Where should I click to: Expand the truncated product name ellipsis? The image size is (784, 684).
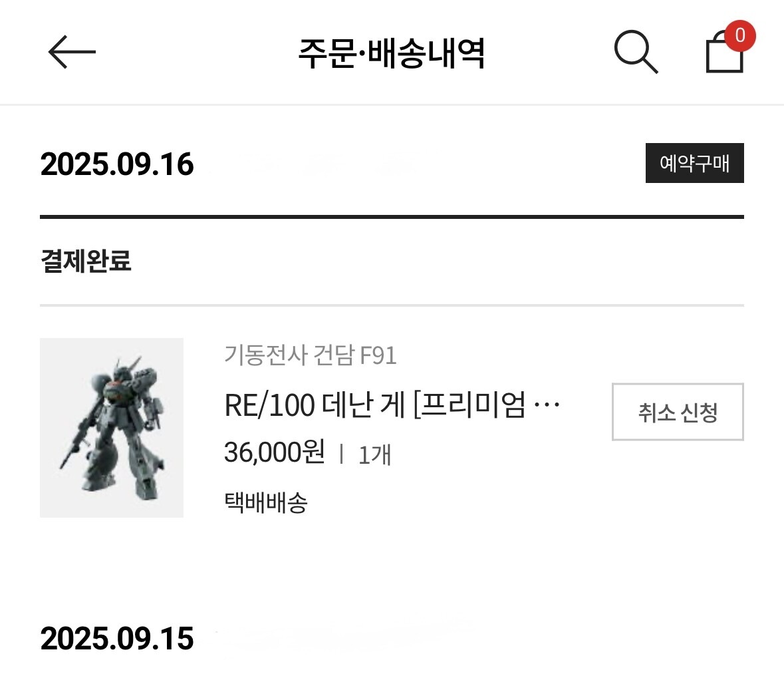point(547,403)
